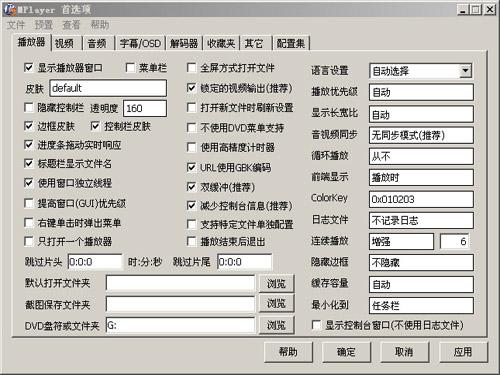Toggle URL使用GBK编码 checkbox
The width and height of the screenshot is (500, 375).
191,167
